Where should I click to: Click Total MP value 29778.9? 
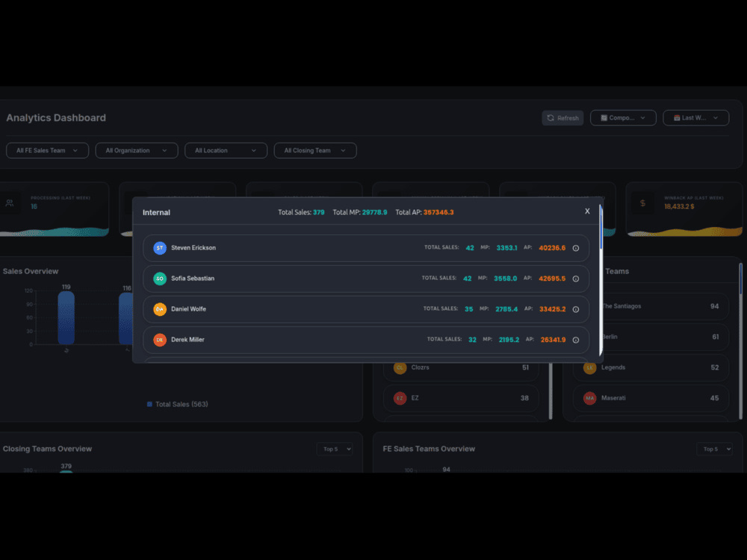point(374,212)
